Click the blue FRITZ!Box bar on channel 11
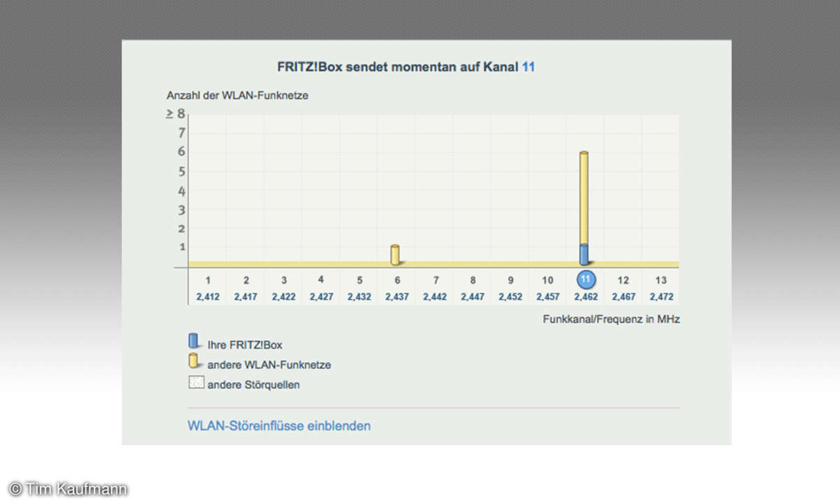 click(584, 255)
